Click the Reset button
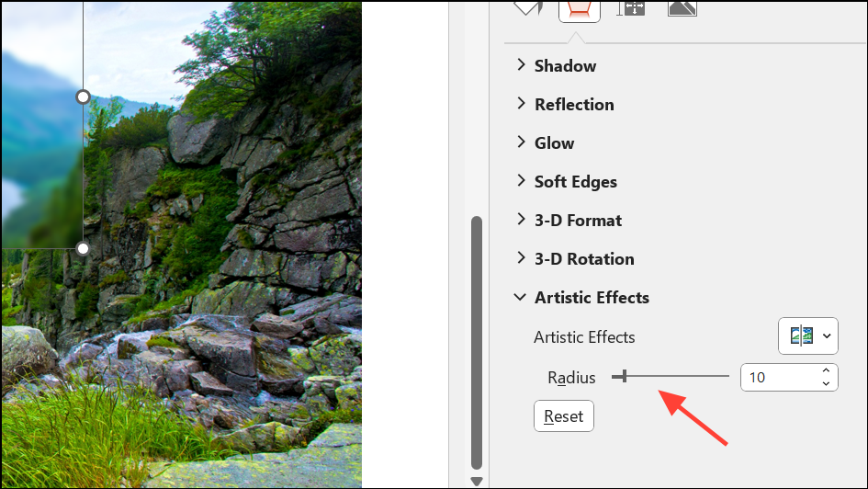Image resolution: width=868 pixels, height=489 pixels. [564, 415]
